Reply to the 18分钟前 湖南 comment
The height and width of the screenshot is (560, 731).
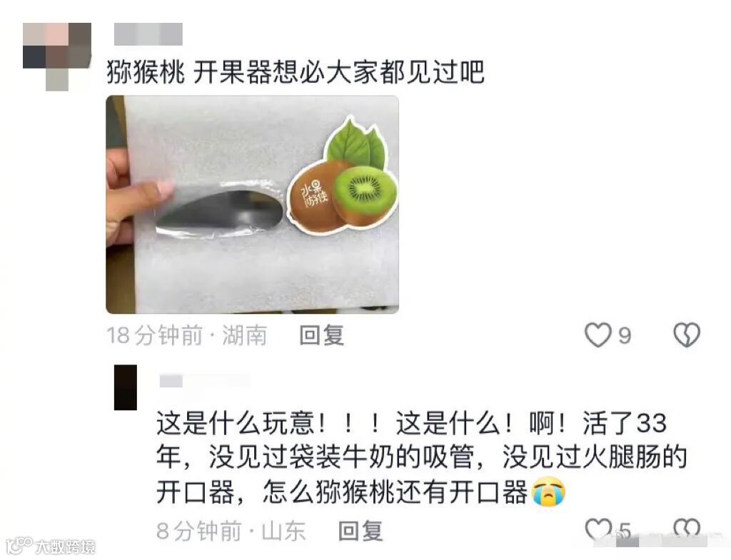322,335
